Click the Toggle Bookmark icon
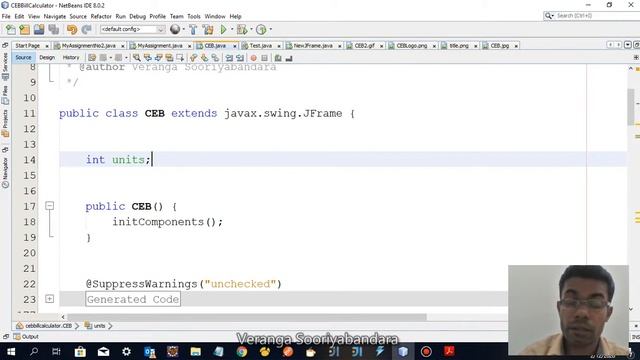This screenshot has height=360, width=640. pyautogui.click(x=215, y=58)
